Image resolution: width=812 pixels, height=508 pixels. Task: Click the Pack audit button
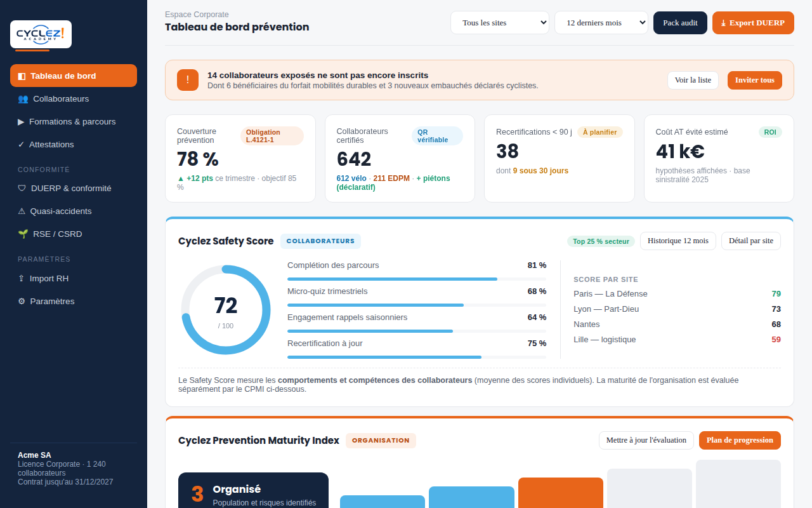click(x=680, y=23)
